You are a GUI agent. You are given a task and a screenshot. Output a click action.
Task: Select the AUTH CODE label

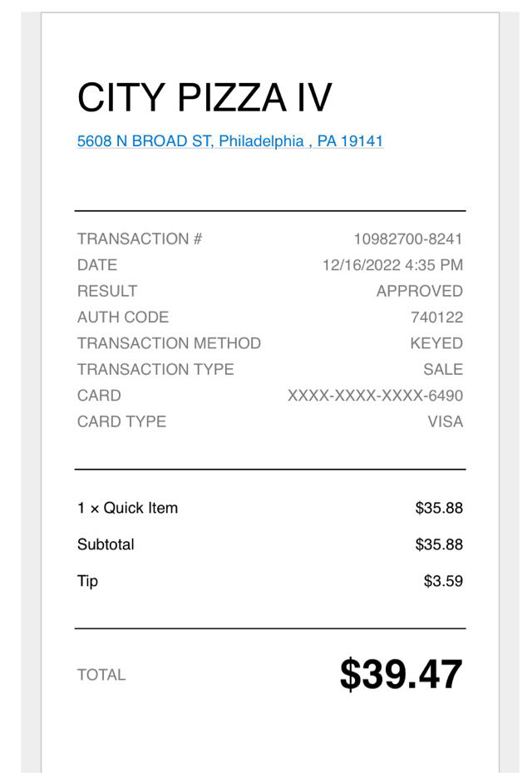(x=123, y=317)
